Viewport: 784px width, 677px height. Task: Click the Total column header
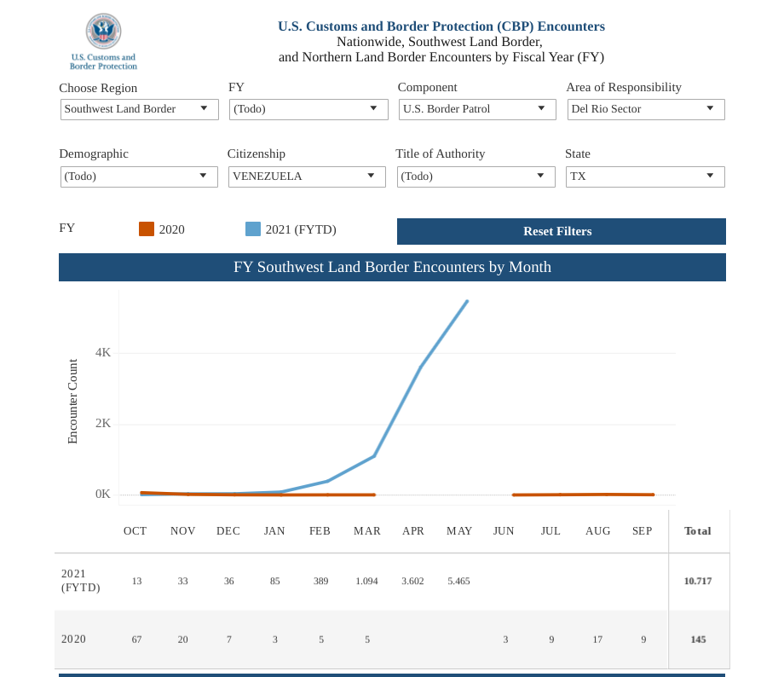697,531
